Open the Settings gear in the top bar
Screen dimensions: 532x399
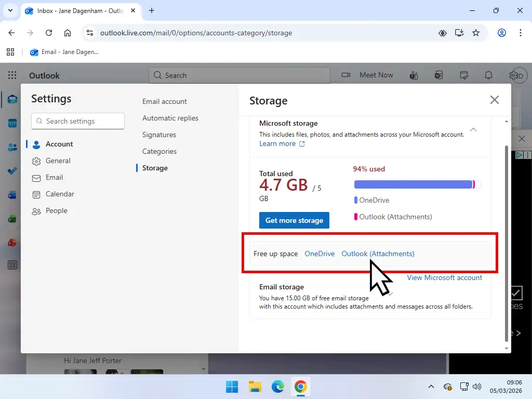point(513,75)
